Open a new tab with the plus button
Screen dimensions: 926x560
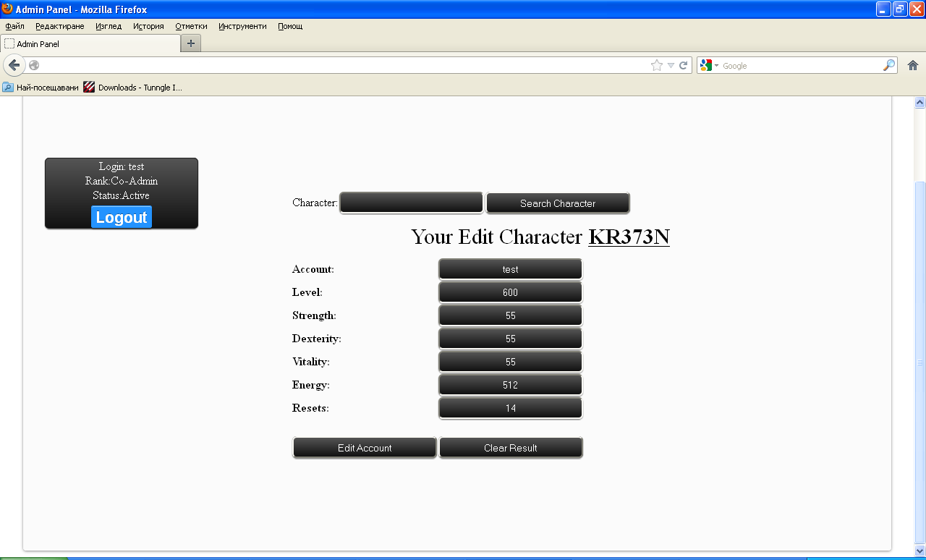(x=191, y=43)
